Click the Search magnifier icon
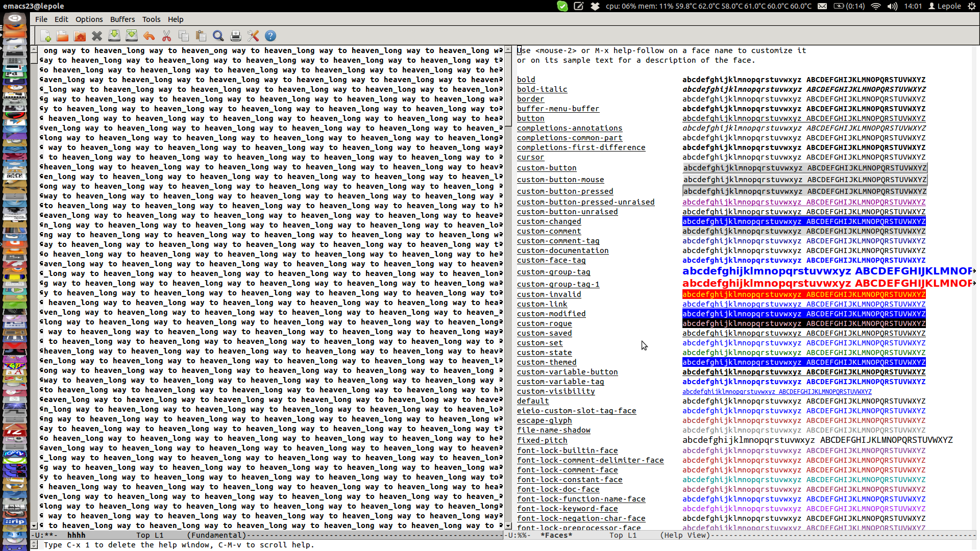Image resolution: width=980 pixels, height=551 pixels. 218,36
